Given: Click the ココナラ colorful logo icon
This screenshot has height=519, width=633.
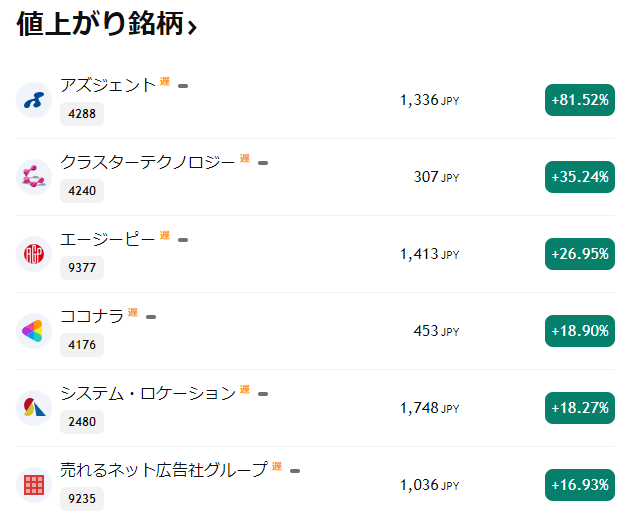Looking at the screenshot, I should (x=34, y=331).
